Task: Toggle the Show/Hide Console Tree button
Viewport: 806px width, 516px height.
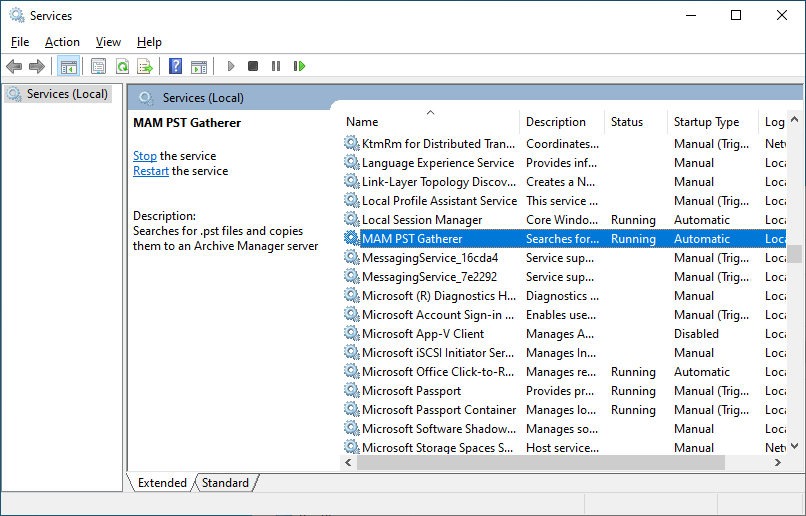Action: (69, 67)
